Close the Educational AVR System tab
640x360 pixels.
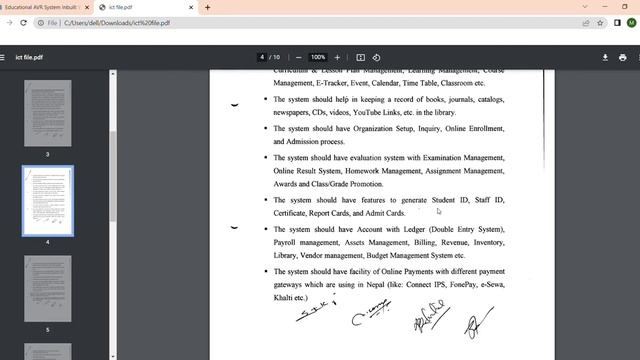point(87,7)
